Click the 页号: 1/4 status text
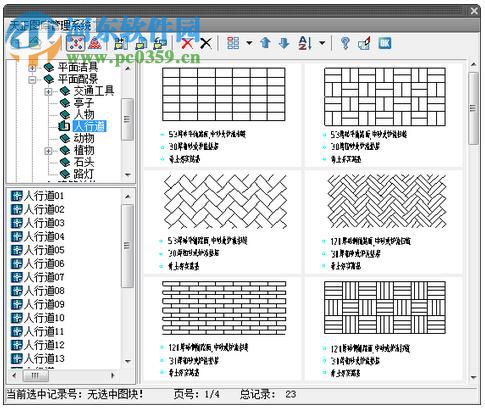Image resolution: width=485 pixels, height=409 pixels. tap(196, 395)
